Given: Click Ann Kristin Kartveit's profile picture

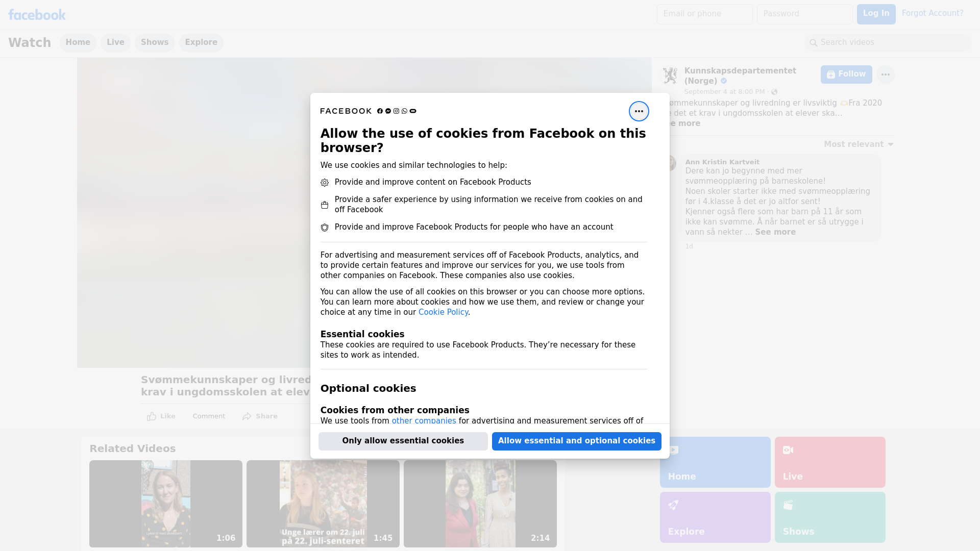Looking at the screenshot, I should [671, 163].
